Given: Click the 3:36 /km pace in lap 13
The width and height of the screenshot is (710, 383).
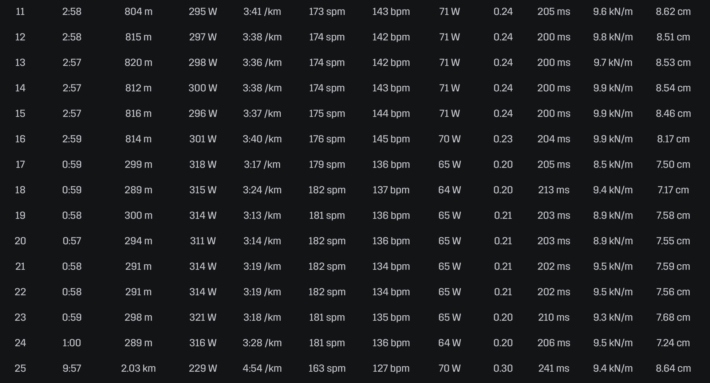Looking at the screenshot, I should pyautogui.click(x=262, y=62).
